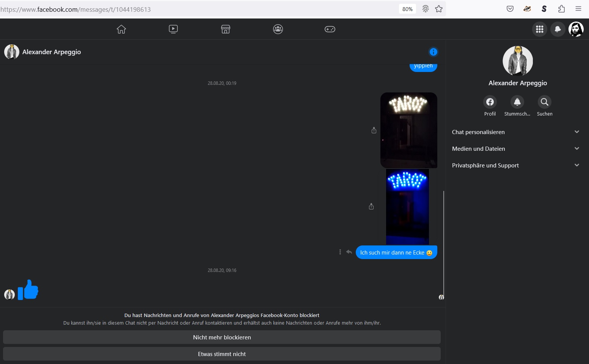The image size is (589, 364).
Task: Toggle the blue conversation info button
Action: pos(434,52)
